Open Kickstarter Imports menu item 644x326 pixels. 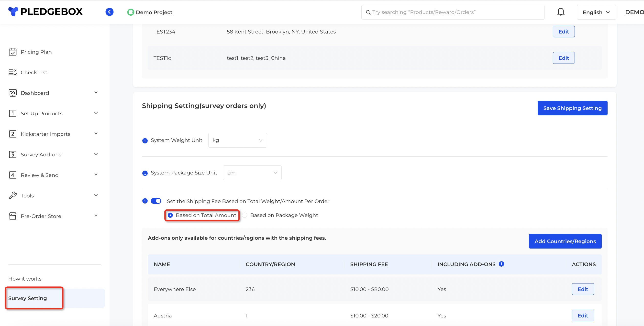(45, 134)
